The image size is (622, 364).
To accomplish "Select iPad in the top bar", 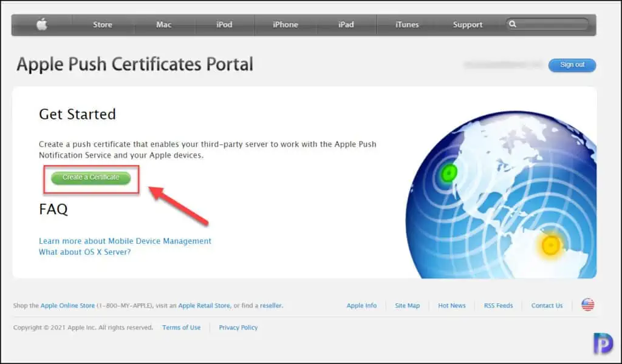I will point(346,24).
